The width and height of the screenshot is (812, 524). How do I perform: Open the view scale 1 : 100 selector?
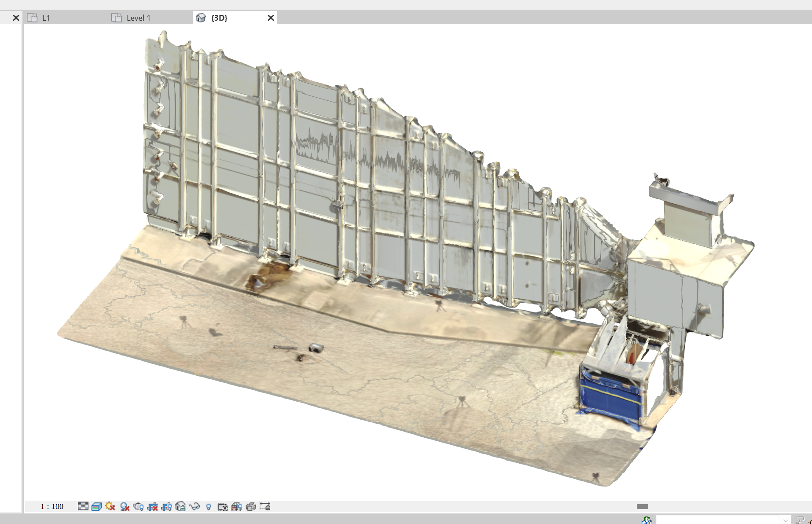point(52,506)
